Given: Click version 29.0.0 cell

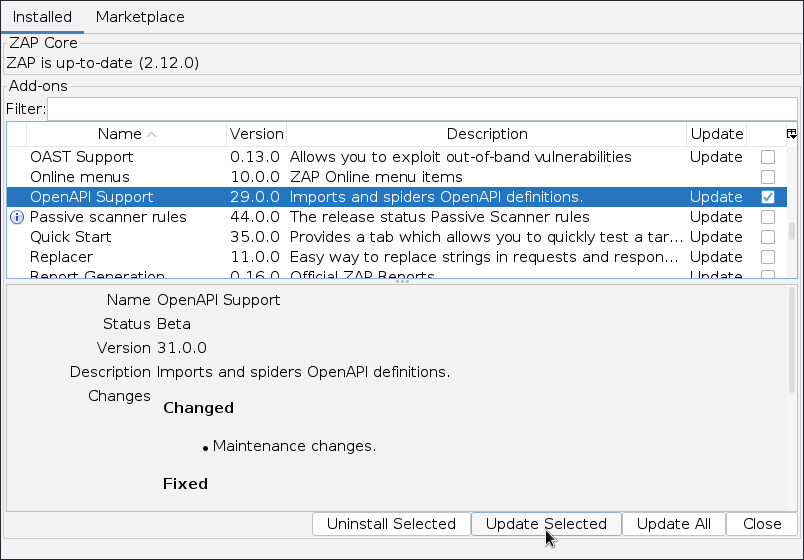Looking at the screenshot, I should click(x=255, y=197).
